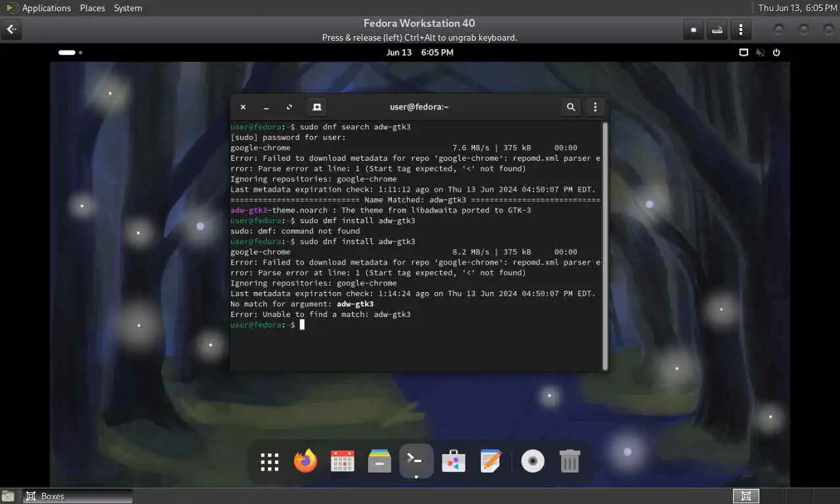Launch Firefox from the dock
The width and height of the screenshot is (840, 504).
(305, 461)
